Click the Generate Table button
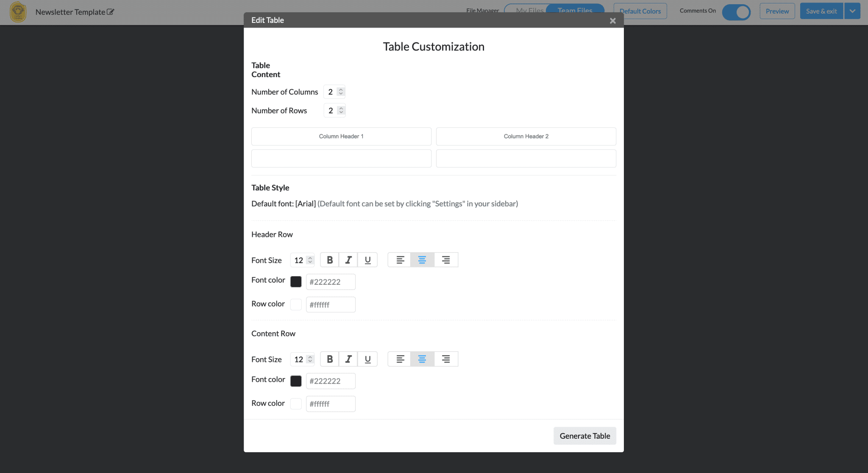Screen dimensions: 868x473 584,436
